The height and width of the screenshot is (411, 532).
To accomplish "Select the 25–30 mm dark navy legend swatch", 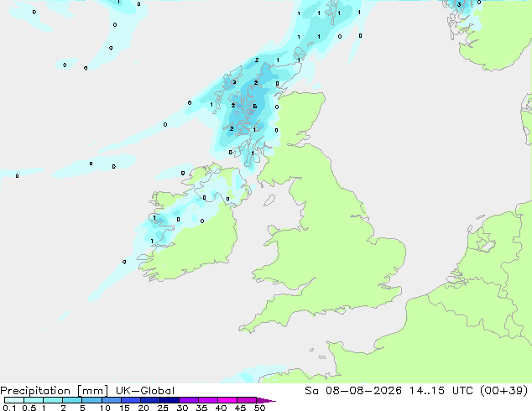I will (170, 400).
